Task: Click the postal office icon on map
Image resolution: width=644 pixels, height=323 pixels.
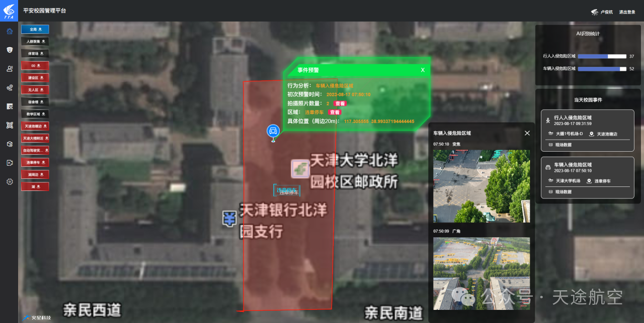Action: click(300, 168)
